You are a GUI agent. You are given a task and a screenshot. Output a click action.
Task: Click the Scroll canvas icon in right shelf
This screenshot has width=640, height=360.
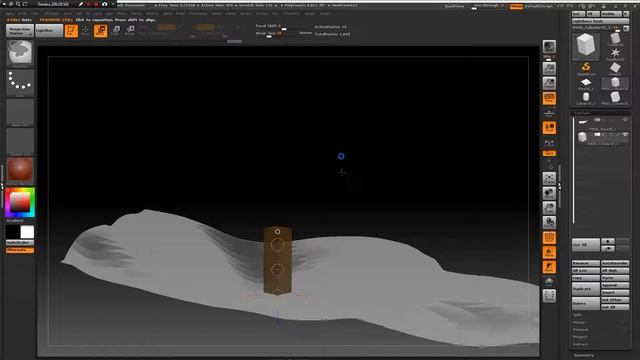(x=549, y=68)
